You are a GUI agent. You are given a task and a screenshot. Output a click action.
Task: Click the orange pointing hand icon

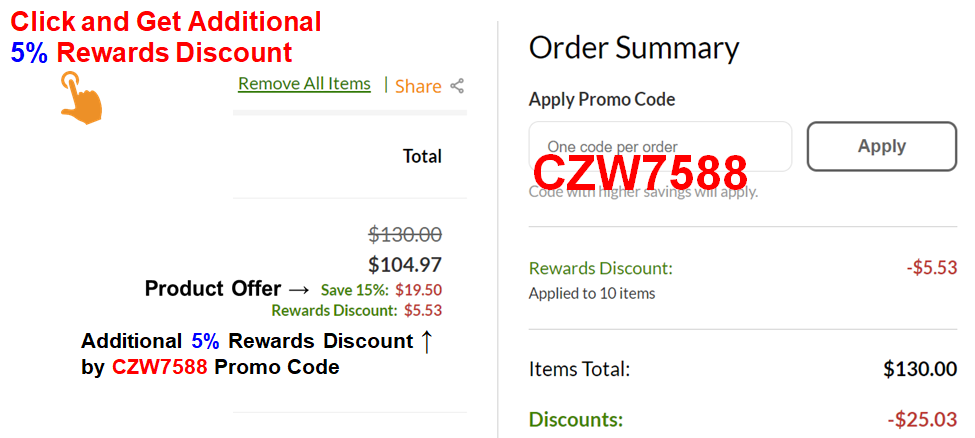80,98
